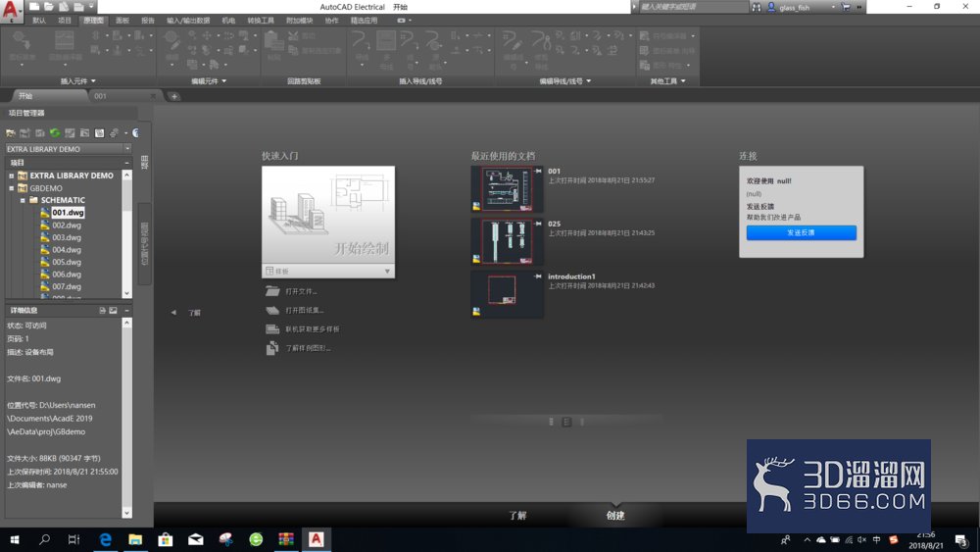The height and width of the screenshot is (552, 980).
Task: Click the Start Drawing tile
Action: (x=328, y=215)
